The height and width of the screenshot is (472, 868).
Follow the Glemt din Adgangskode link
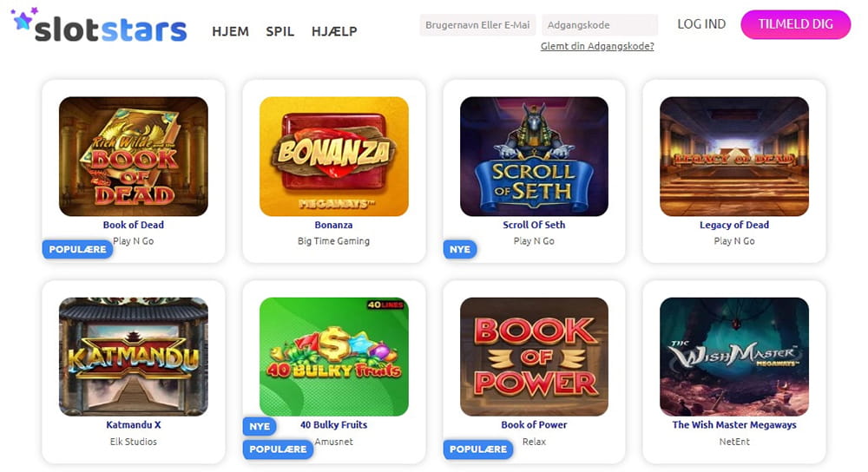click(597, 47)
